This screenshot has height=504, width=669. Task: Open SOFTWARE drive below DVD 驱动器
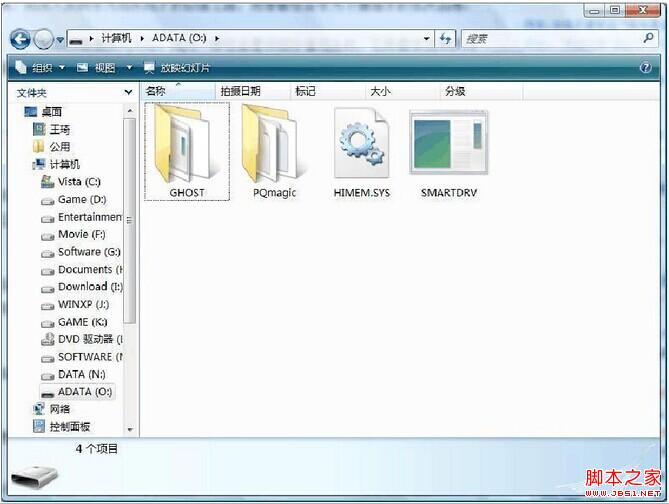click(x=90, y=357)
